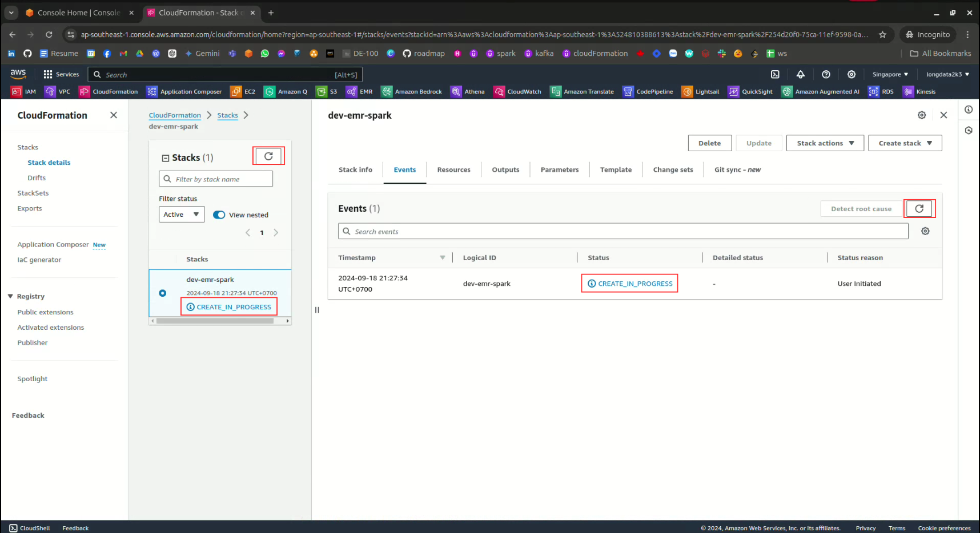Screen dimensions: 980x533
Task: Click the AWS Services grid icon
Action: click(48, 74)
